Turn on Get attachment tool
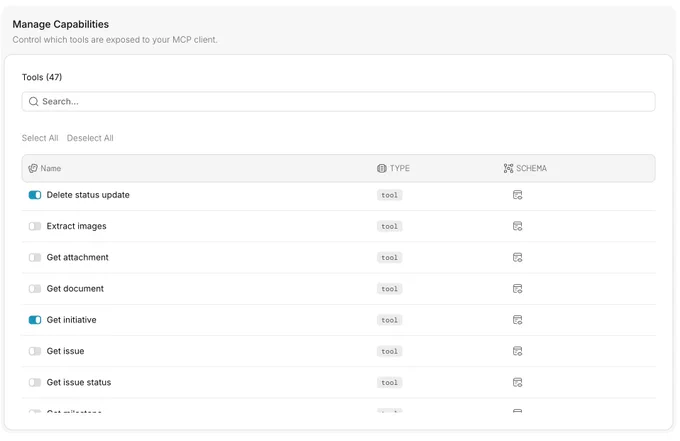The width and height of the screenshot is (680, 441). coord(35,258)
